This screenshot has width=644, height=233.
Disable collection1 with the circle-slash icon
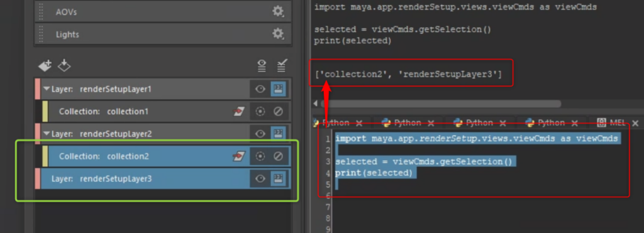[278, 112]
